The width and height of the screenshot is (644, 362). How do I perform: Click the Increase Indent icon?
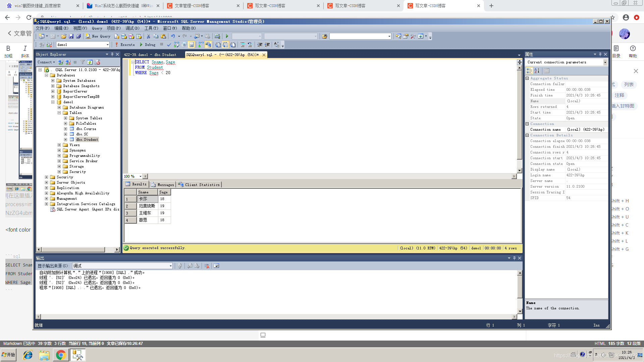click(x=267, y=45)
